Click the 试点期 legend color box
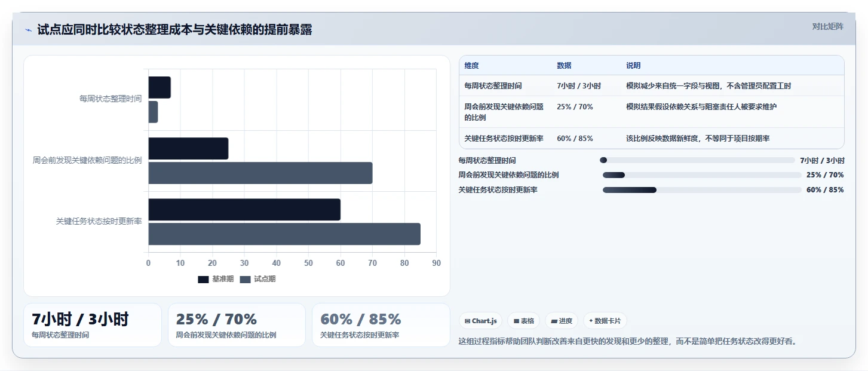This screenshot has width=868, height=371. click(x=245, y=279)
